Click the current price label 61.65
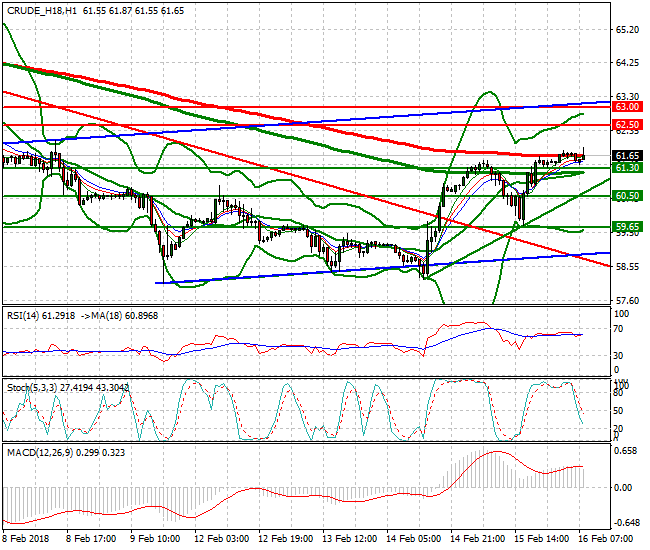Image resolution: width=650 pixels, height=550 pixels. point(627,156)
